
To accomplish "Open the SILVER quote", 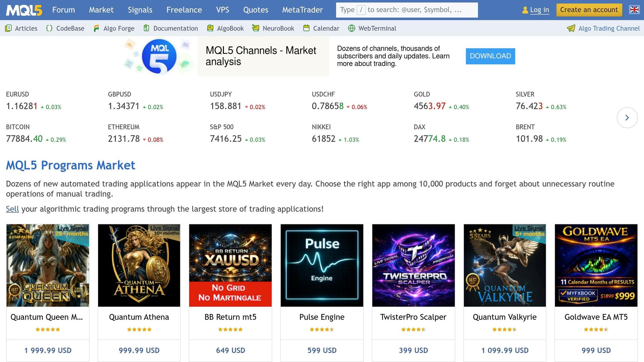I will (x=541, y=101).
